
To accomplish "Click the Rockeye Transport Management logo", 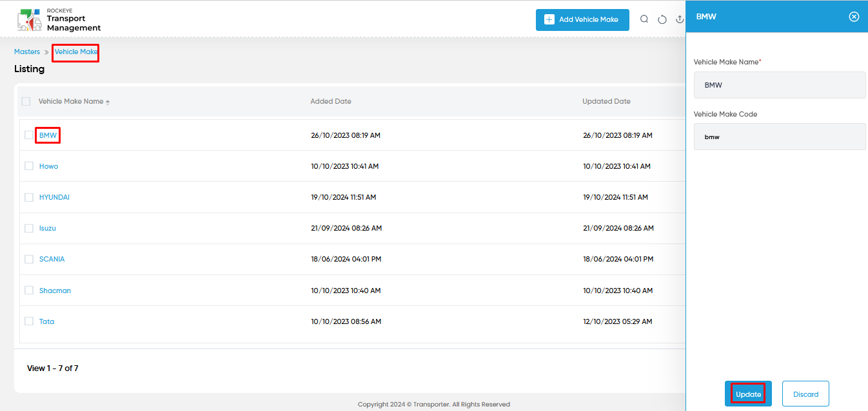I will tap(59, 20).
